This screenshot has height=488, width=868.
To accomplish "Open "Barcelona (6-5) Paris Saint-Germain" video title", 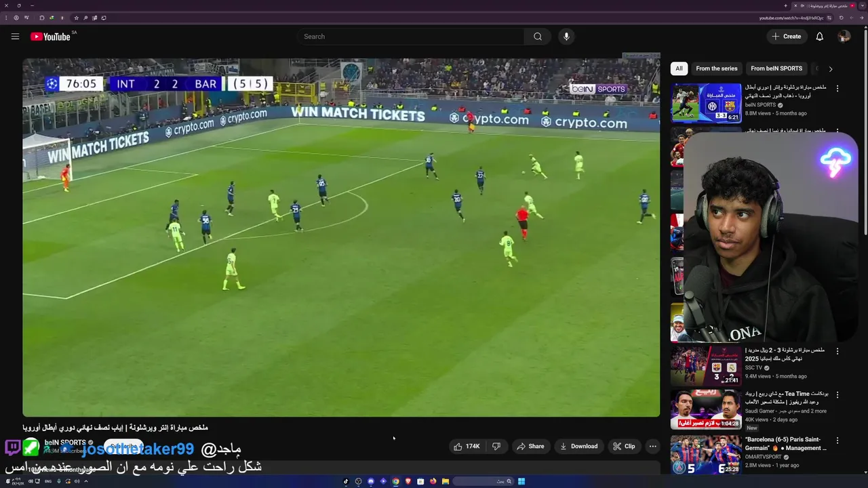I will 785,444.
